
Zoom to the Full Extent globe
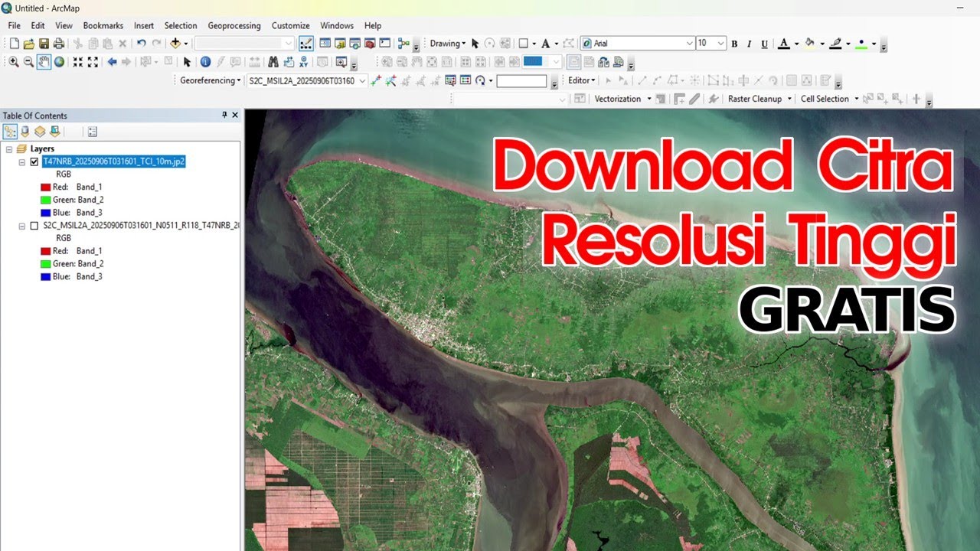tap(59, 62)
